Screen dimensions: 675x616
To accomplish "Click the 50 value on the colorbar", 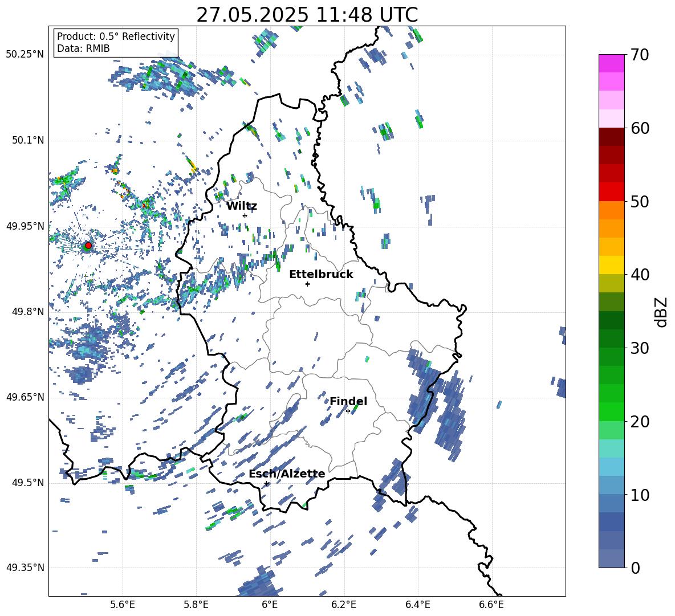I will (x=639, y=201).
